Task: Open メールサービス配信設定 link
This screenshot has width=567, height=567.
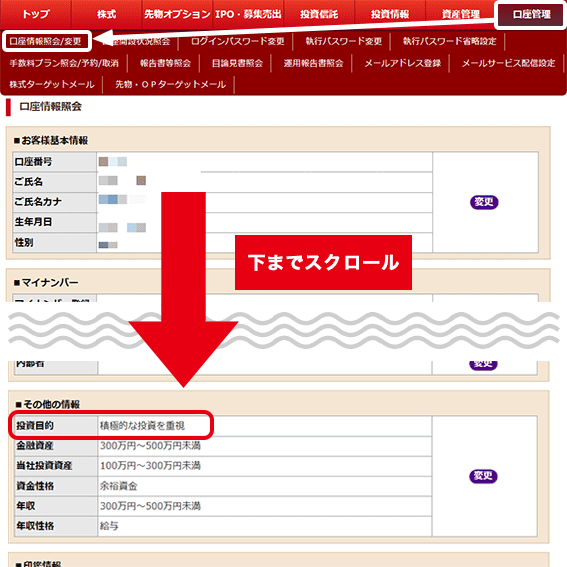Action: 508,63
